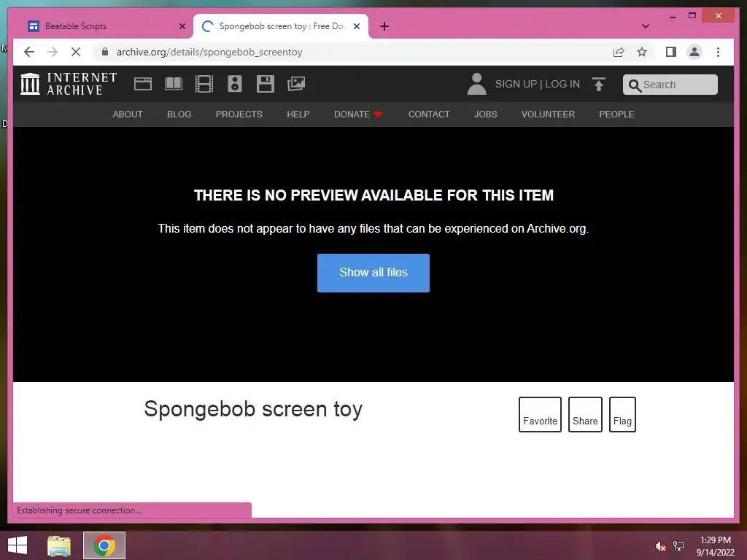
Task: View site information lock icon
Action: tap(105, 52)
